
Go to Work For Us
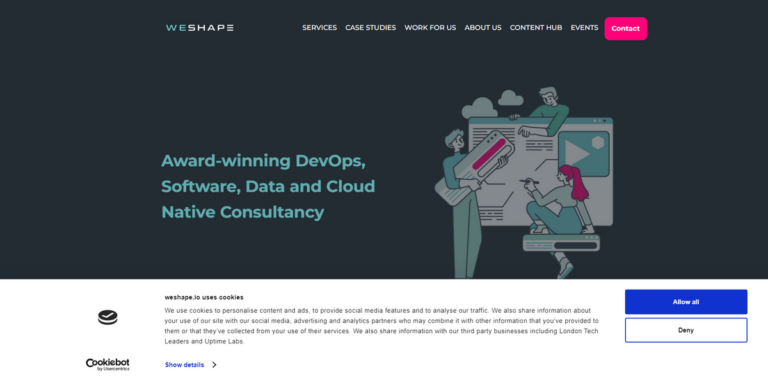pyautogui.click(x=430, y=28)
